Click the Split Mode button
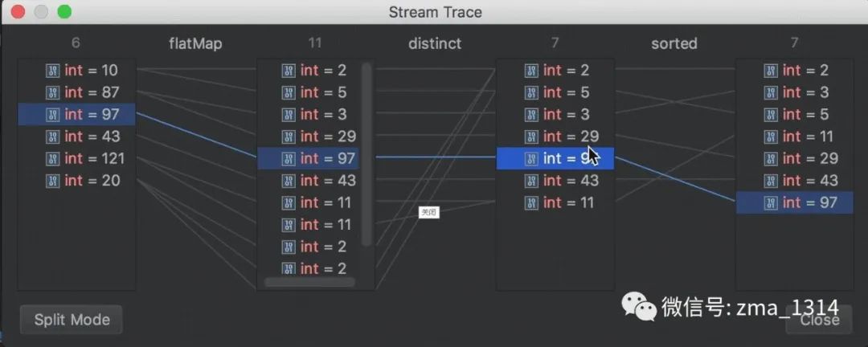 [72, 320]
